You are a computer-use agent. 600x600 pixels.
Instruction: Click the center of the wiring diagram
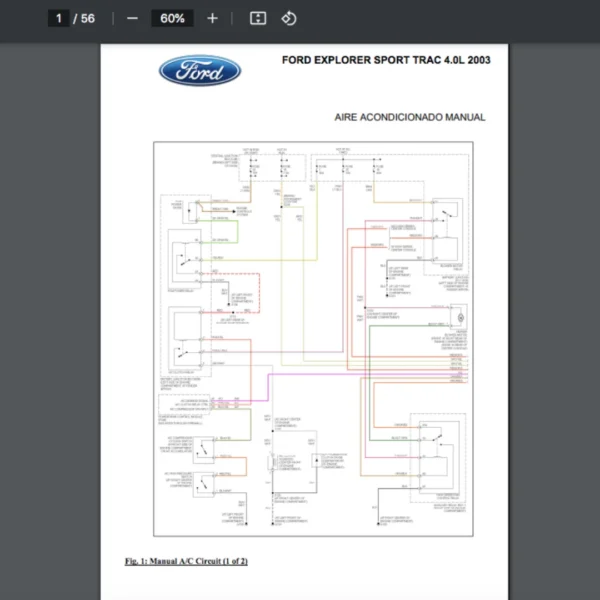[x=312, y=338]
